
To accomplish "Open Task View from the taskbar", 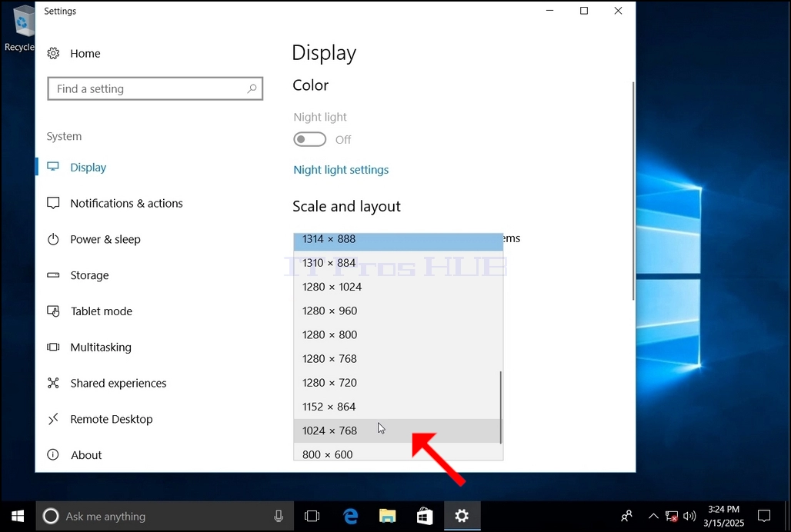I will [x=312, y=516].
